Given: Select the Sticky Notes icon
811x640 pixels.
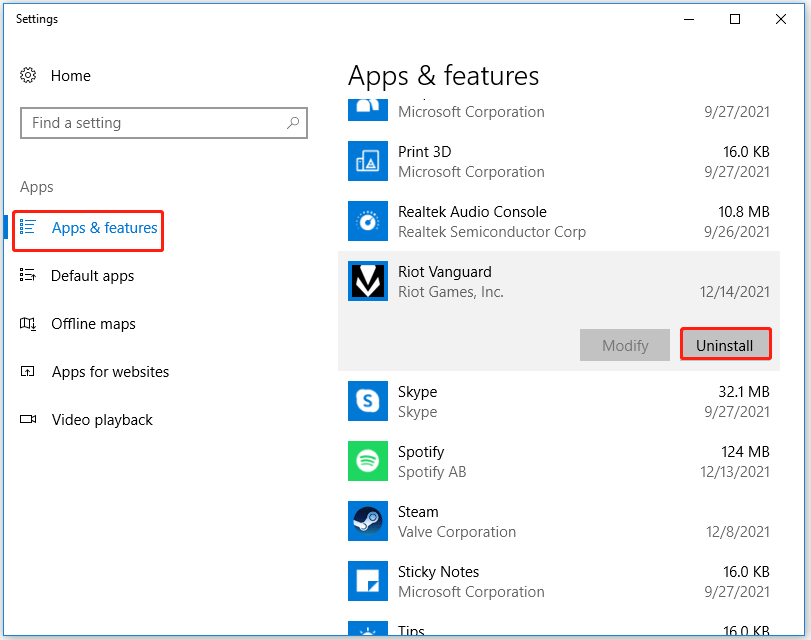Looking at the screenshot, I should [367, 581].
